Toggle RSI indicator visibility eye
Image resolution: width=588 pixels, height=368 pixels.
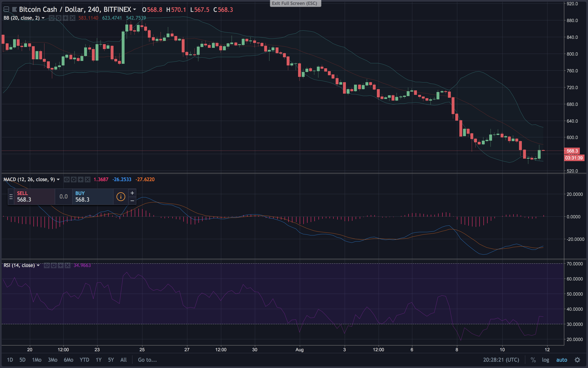[x=47, y=265]
